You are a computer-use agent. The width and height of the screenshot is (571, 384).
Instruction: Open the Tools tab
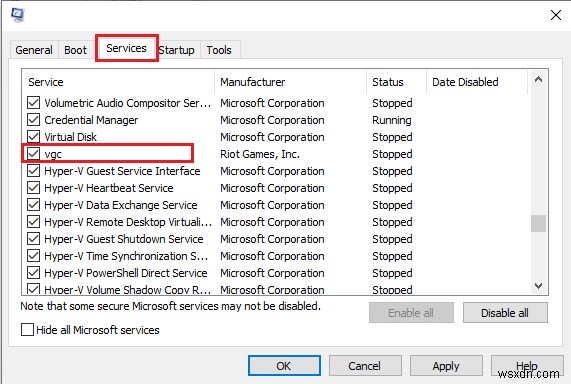(x=219, y=50)
